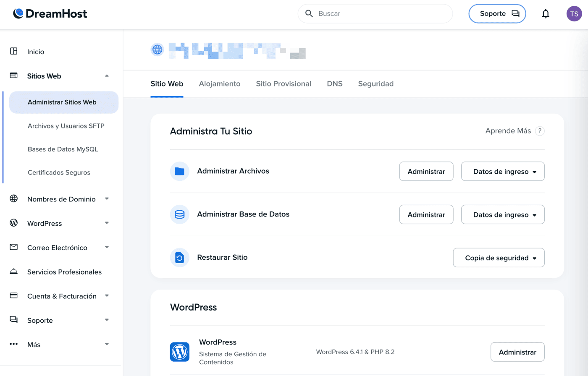Open Servicios Profesionales

[64, 272]
